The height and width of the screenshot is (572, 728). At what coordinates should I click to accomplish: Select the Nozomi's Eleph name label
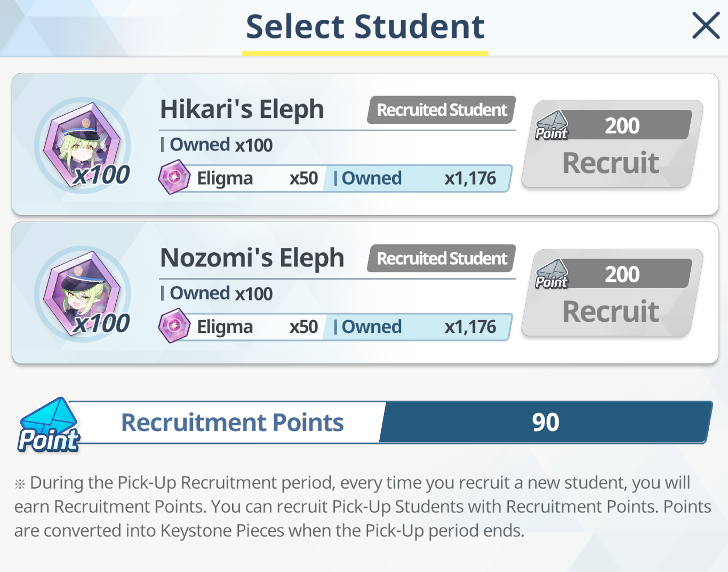point(252,258)
